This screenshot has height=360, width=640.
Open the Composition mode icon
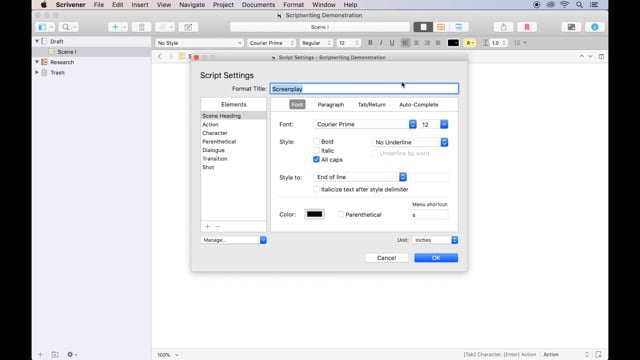pos(571,27)
